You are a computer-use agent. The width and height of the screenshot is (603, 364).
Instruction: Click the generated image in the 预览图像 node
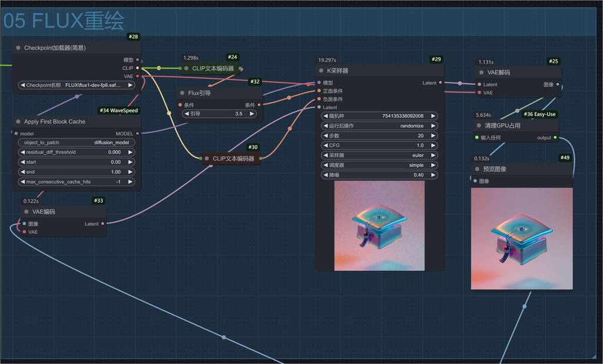522,239
